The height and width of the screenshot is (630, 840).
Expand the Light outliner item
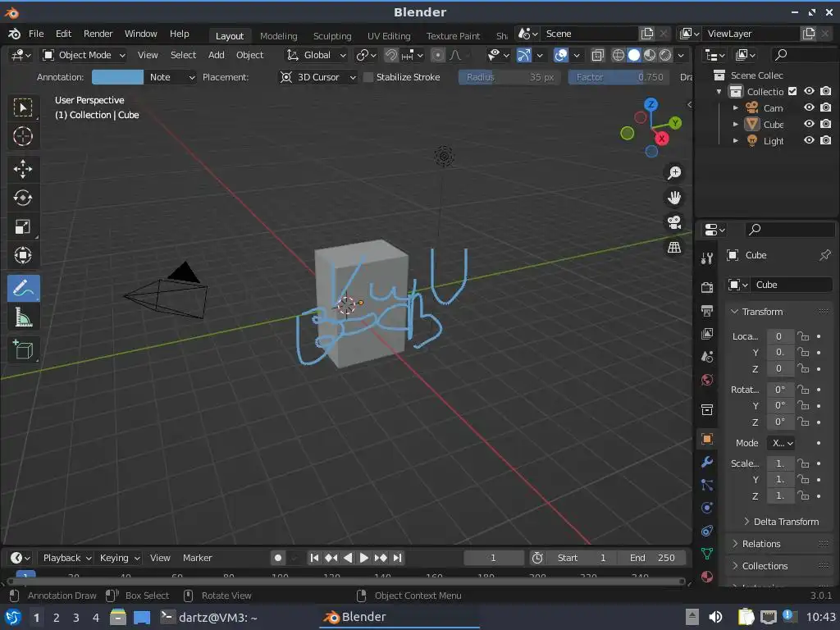click(736, 141)
